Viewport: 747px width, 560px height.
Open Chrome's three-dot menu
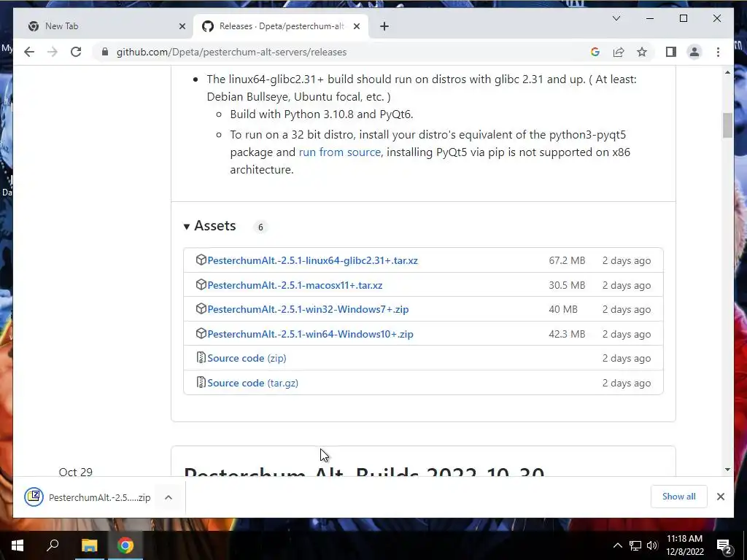[x=718, y=52]
